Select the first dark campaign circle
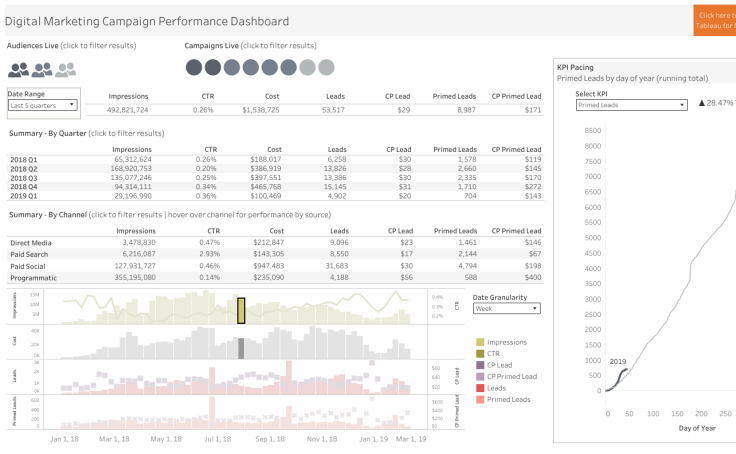Screen dimensions: 736x454 click(x=194, y=68)
